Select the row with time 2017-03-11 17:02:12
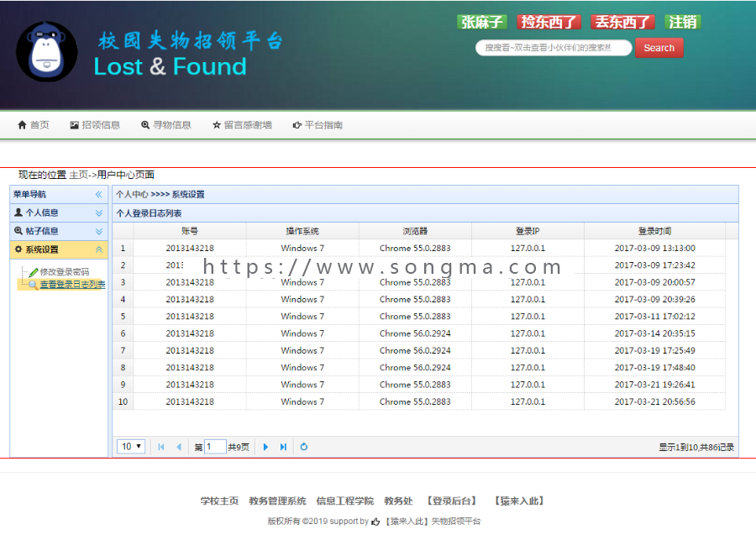756x535 pixels. 419,316
